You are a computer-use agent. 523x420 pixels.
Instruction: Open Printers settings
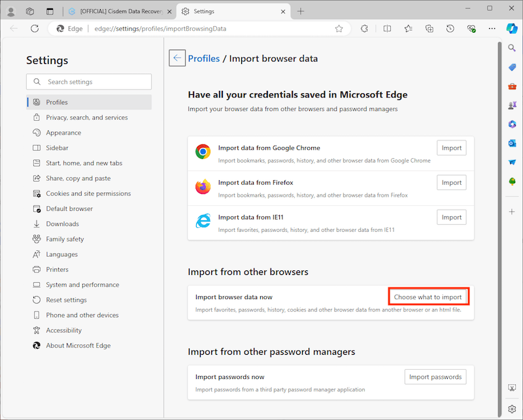tap(89, 269)
